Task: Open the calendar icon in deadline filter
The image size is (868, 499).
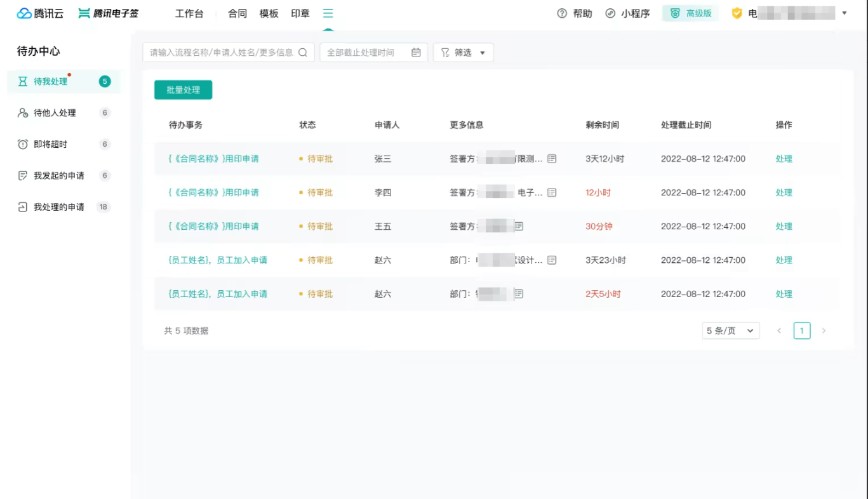Action: pyautogui.click(x=416, y=53)
